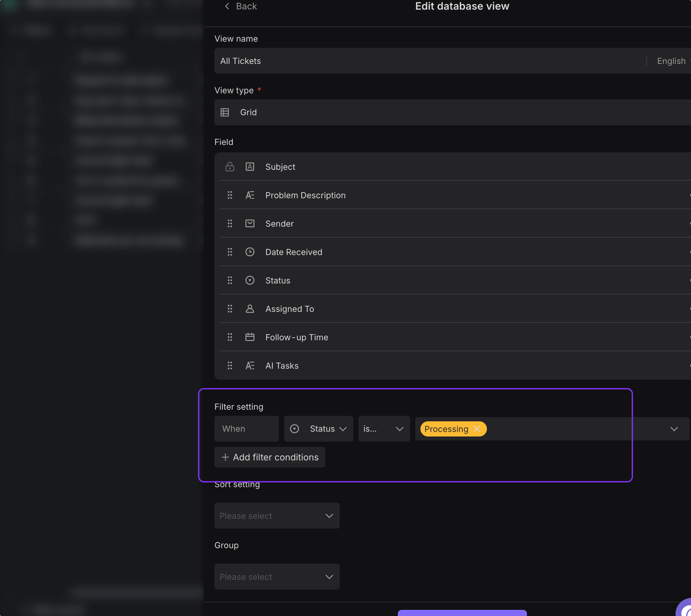Remove the Processing tag from filter

[x=477, y=429]
